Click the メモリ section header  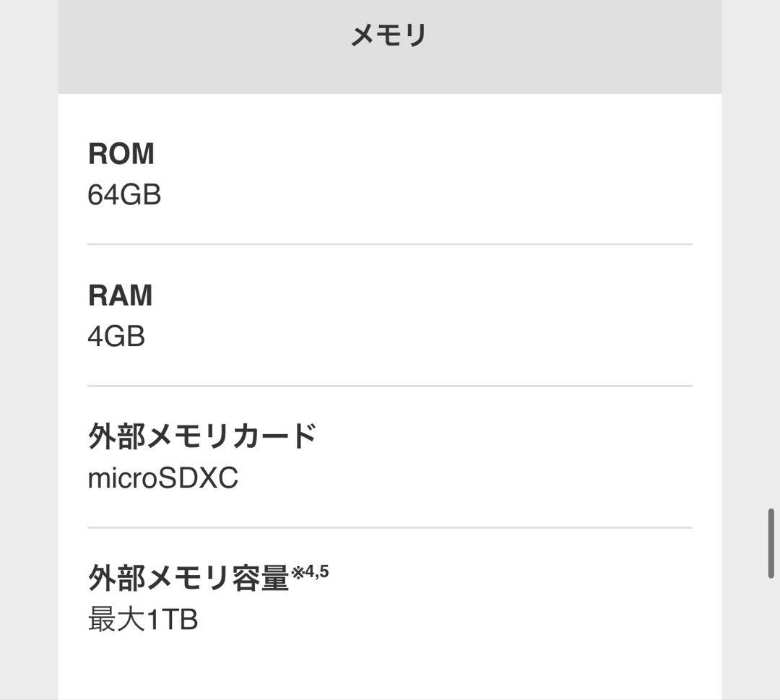(x=389, y=35)
